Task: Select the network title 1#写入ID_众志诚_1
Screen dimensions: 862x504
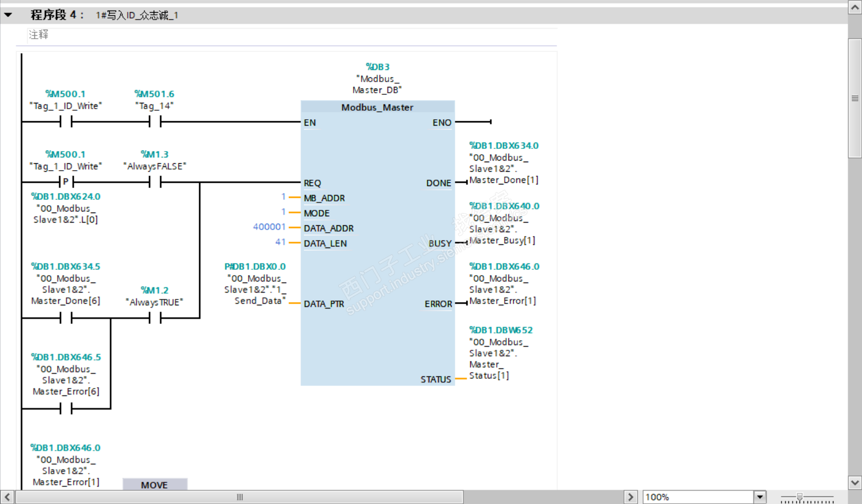Action: coord(137,15)
